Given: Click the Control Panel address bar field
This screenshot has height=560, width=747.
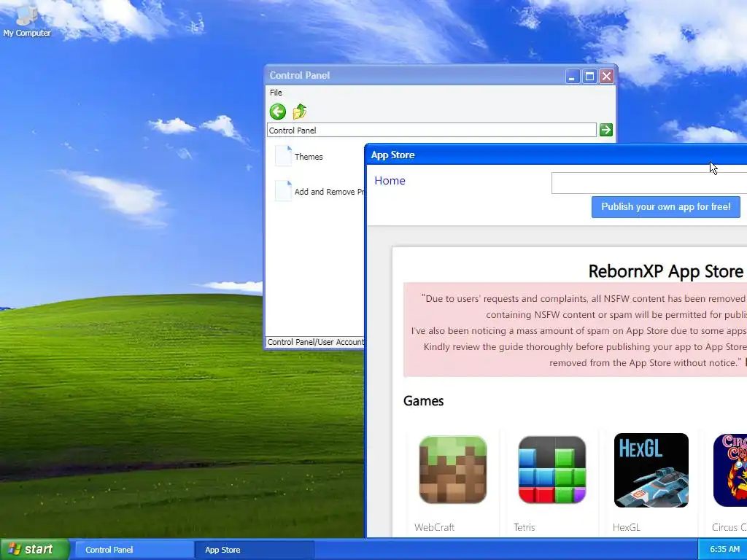Looking at the screenshot, I should pos(432,130).
